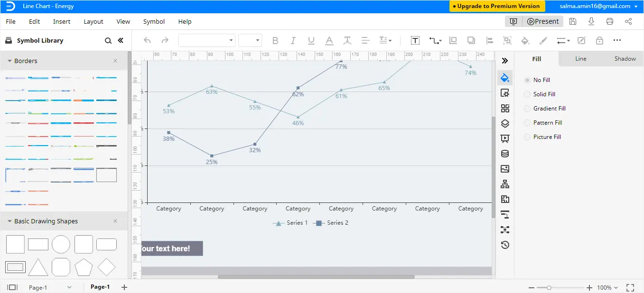Search the Symbol Library
Screen dimensions: 644x293
pyautogui.click(x=108, y=41)
